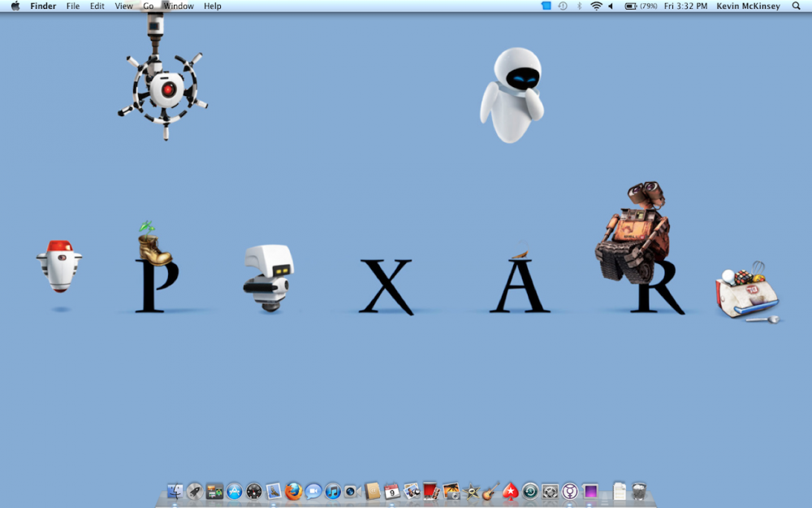
Task: Open the Apple menu
Action: [15, 6]
